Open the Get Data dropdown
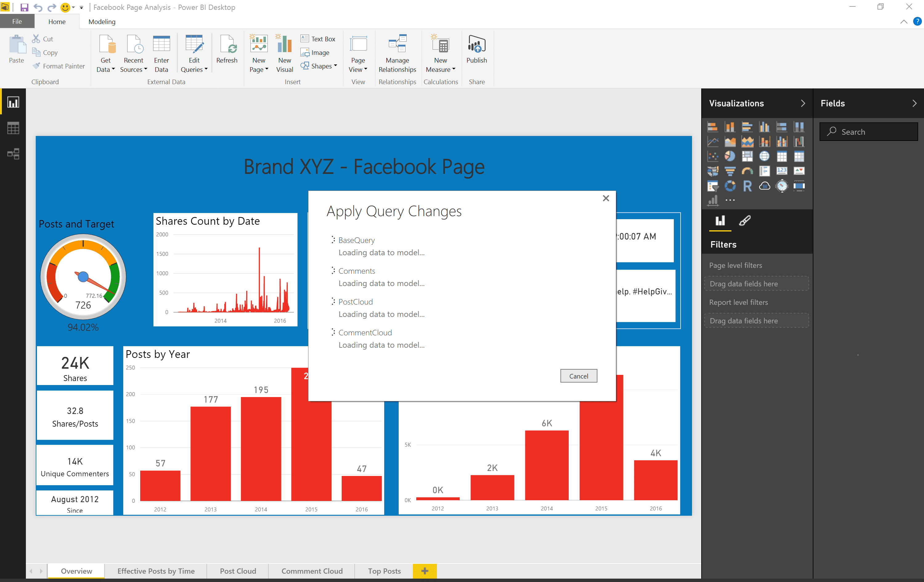This screenshot has width=924, height=582. (x=105, y=69)
